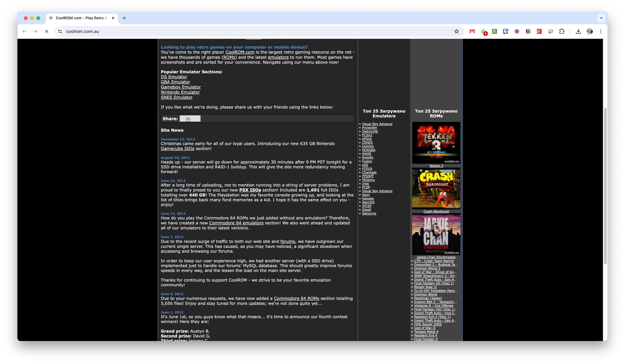Open the profile avatar menu
This screenshot has height=364, width=625.
click(589, 31)
